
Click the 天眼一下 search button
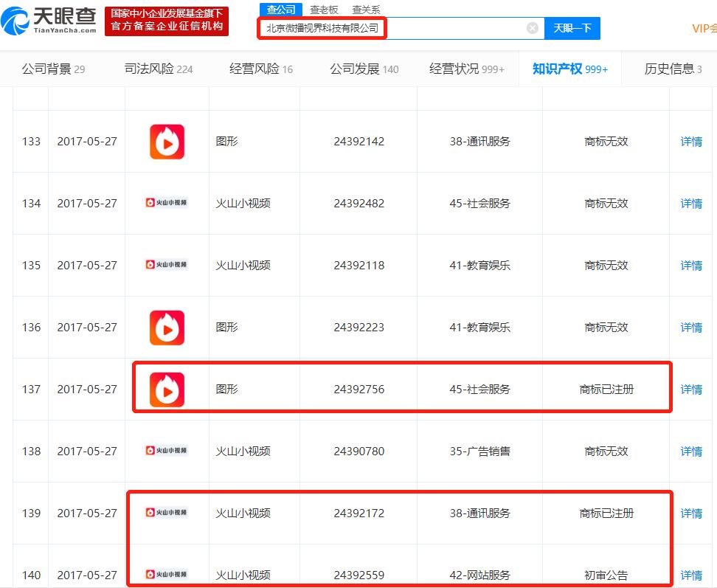572,28
